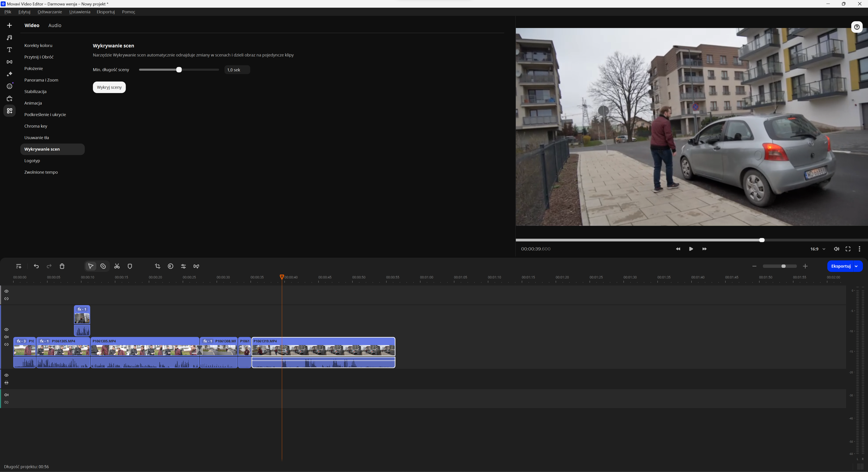This screenshot has height=472, width=868.
Task: Click the marker shield icon in toolbar
Action: coord(130,266)
